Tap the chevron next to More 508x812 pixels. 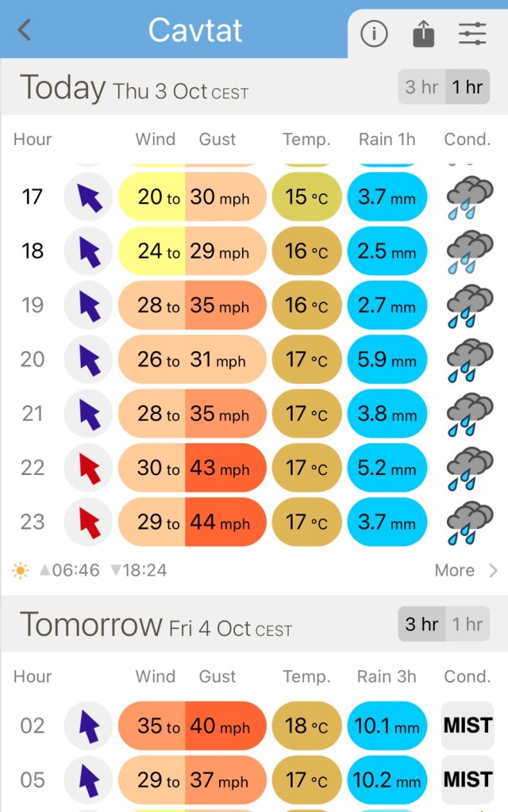tap(494, 570)
